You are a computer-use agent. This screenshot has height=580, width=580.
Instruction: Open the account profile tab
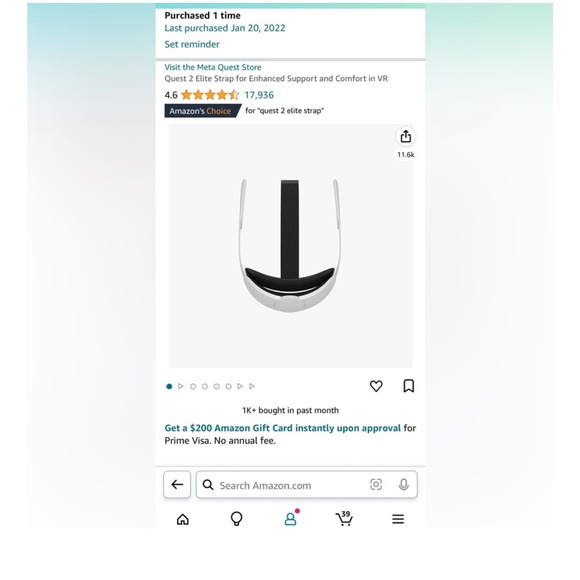tap(291, 518)
